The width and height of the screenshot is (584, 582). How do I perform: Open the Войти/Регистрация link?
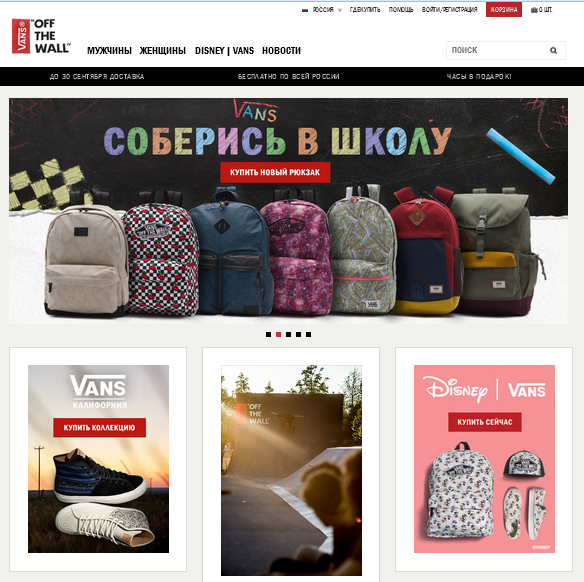coord(449,10)
